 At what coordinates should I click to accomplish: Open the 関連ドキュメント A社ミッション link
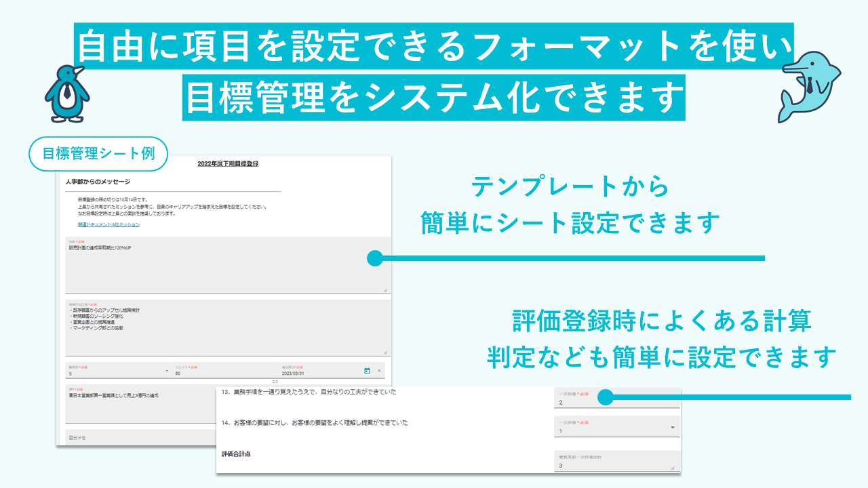point(108,224)
